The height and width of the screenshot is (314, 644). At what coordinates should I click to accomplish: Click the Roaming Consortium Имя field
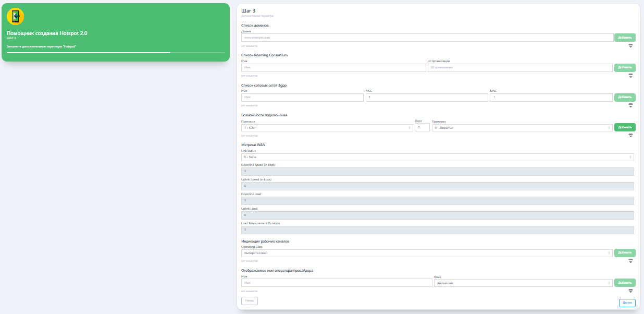pyautogui.click(x=333, y=68)
